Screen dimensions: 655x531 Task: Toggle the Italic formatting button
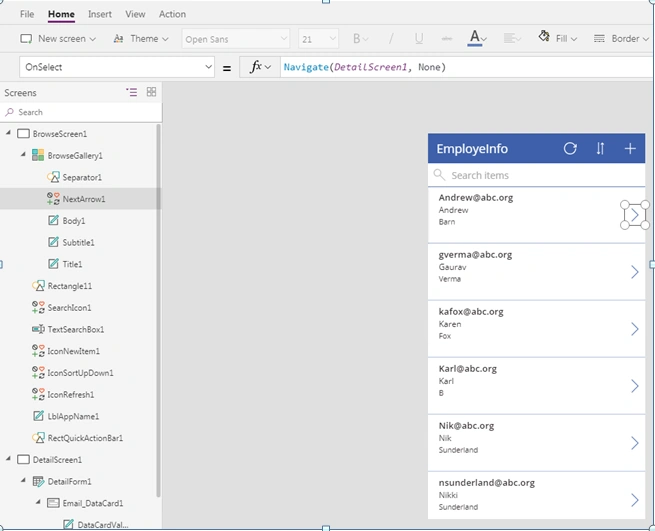[x=391, y=39]
